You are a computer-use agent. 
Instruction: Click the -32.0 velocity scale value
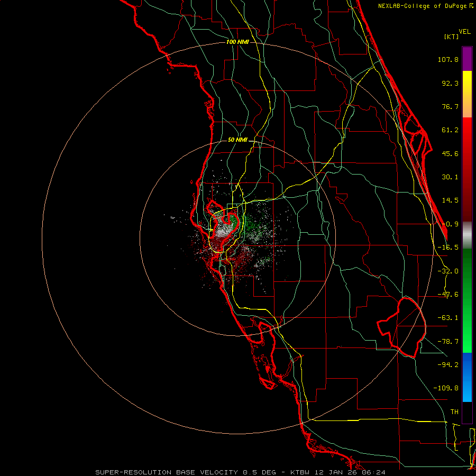click(448, 271)
